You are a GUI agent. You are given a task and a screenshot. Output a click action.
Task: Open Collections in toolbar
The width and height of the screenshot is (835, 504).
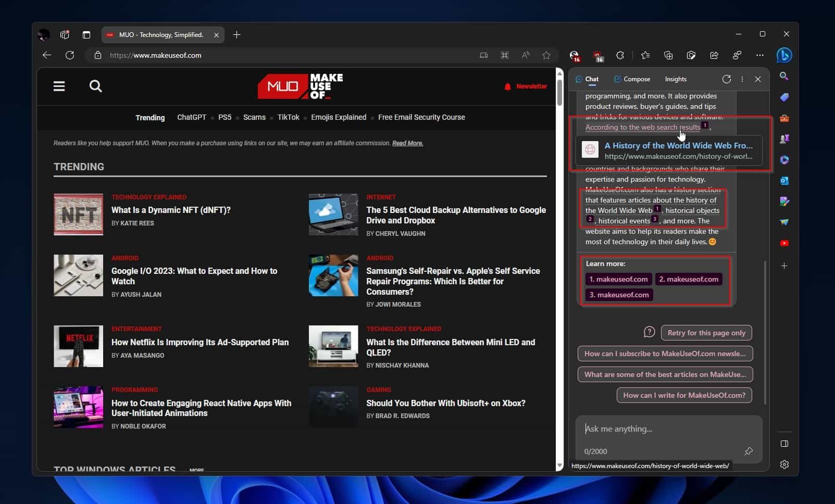tap(668, 55)
